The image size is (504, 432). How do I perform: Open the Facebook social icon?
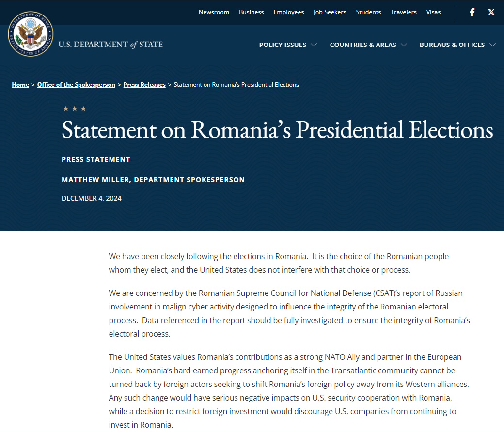(472, 12)
